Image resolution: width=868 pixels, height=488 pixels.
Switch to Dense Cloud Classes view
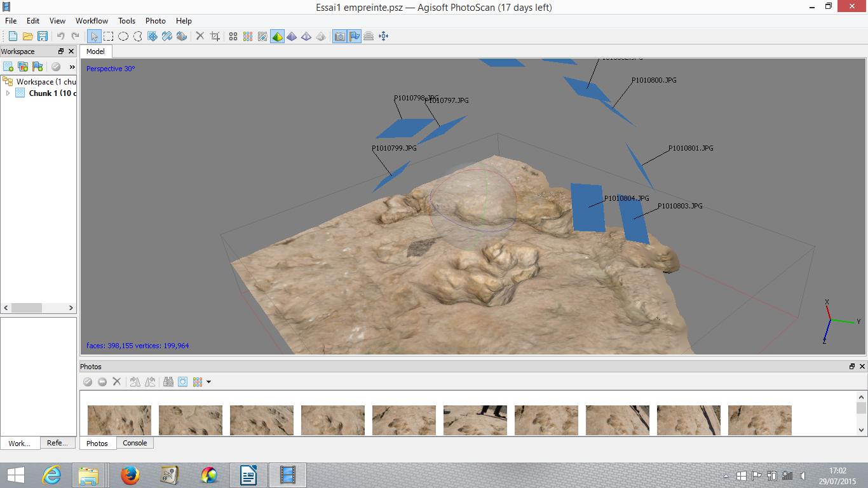(x=262, y=36)
